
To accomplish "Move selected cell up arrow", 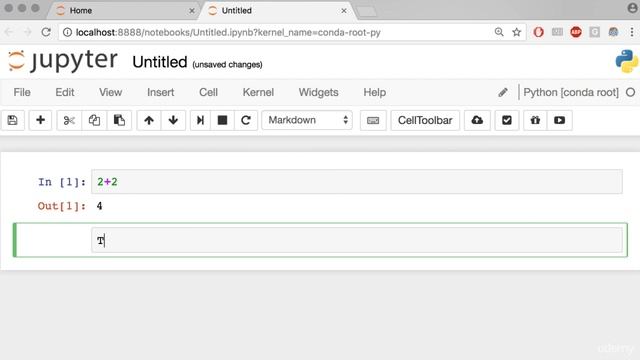I will [x=149, y=120].
